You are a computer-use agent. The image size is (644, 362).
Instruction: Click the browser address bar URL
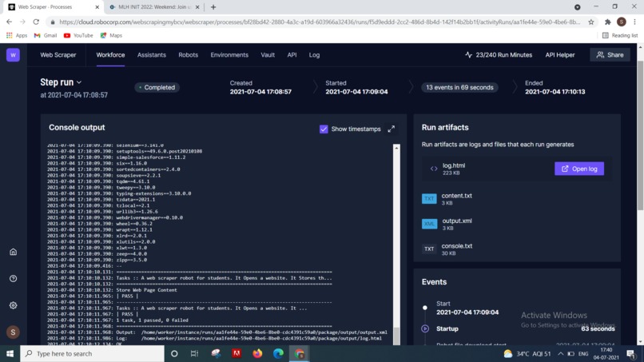(x=320, y=22)
